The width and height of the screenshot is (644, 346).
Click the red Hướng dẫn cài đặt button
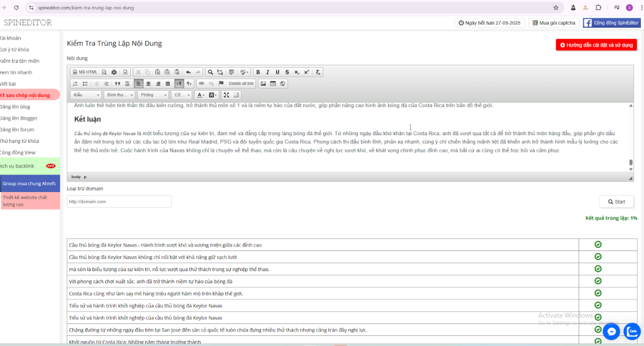pos(596,45)
